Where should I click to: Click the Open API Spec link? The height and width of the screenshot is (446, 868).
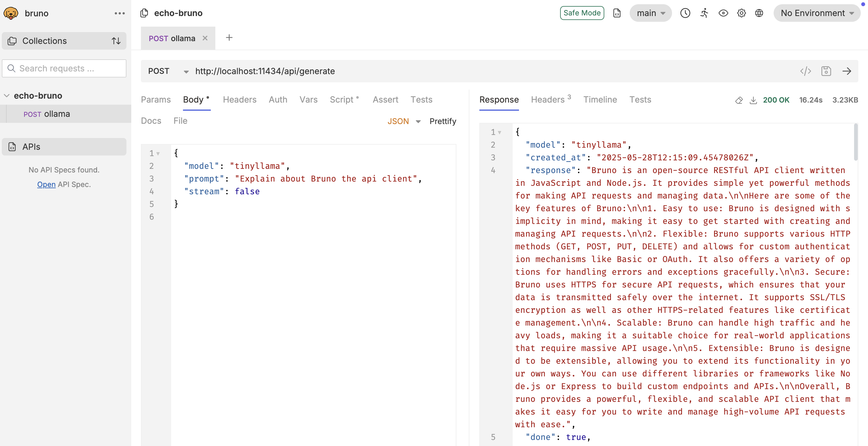tap(46, 184)
